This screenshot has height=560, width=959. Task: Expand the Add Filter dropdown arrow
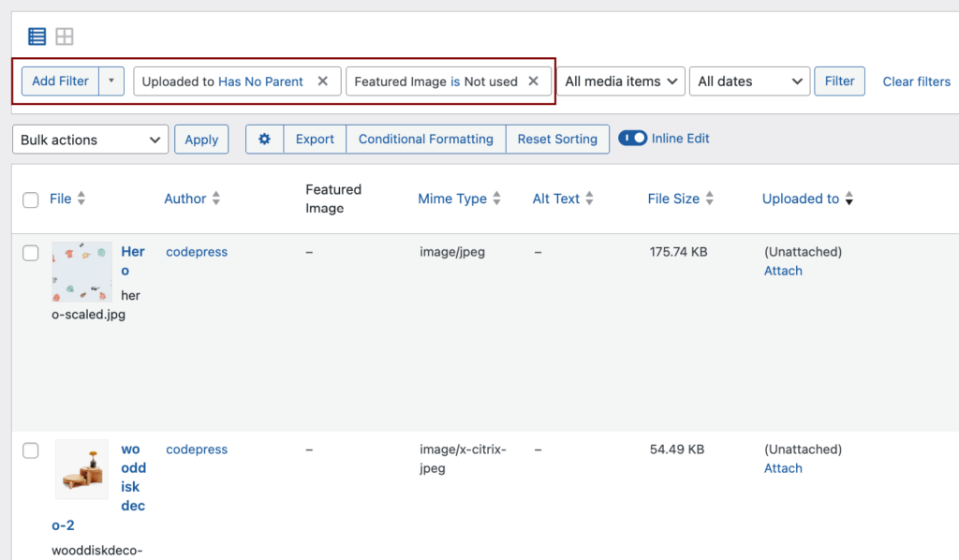click(x=111, y=81)
